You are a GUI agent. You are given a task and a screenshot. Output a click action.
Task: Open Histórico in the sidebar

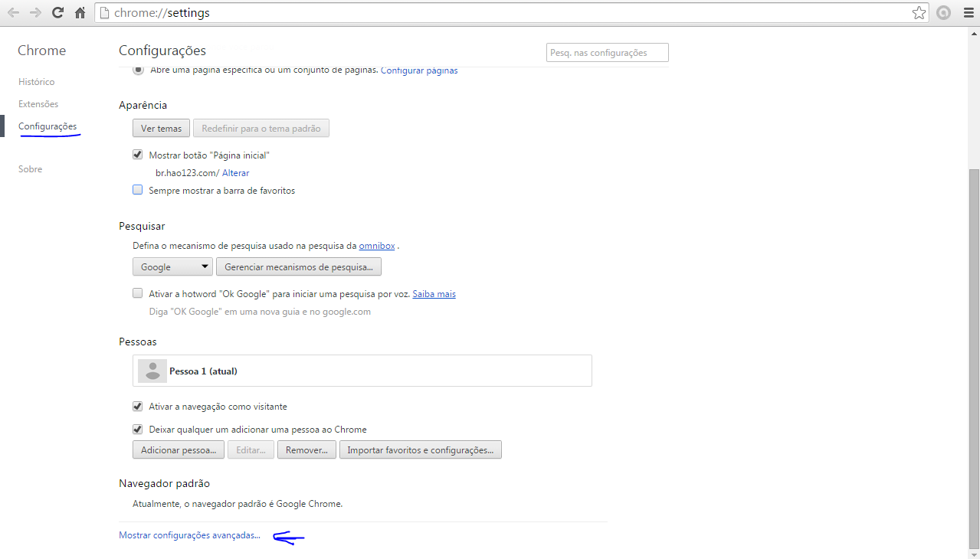[x=36, y=82]
